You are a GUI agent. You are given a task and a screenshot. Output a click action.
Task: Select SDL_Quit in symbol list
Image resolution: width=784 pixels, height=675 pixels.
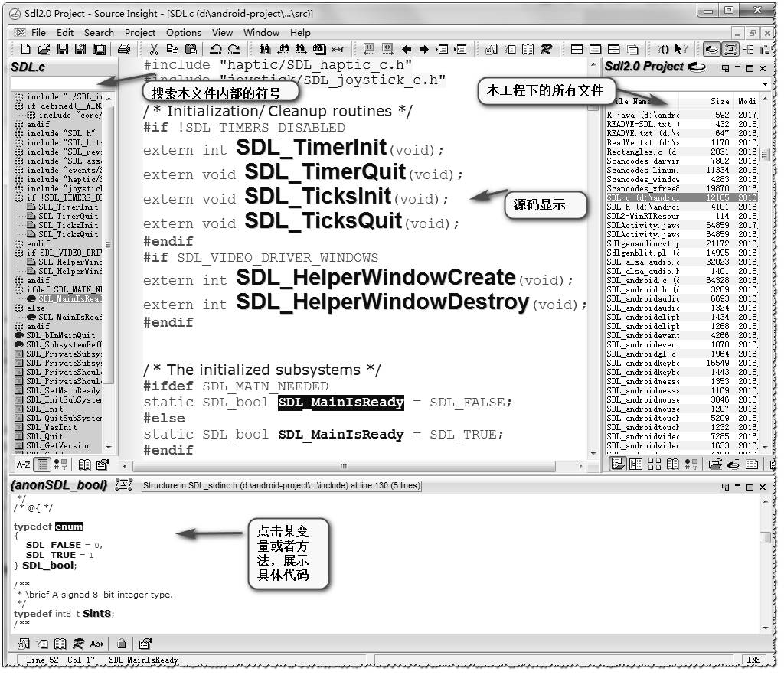pyautogui.click(x=45, y=436)
